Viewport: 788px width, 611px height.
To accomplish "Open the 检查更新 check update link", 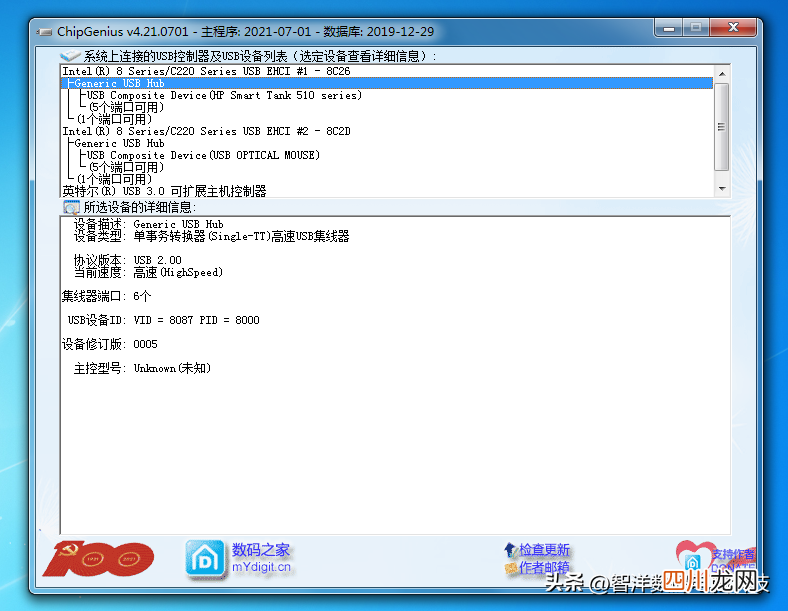I will 544,550.
